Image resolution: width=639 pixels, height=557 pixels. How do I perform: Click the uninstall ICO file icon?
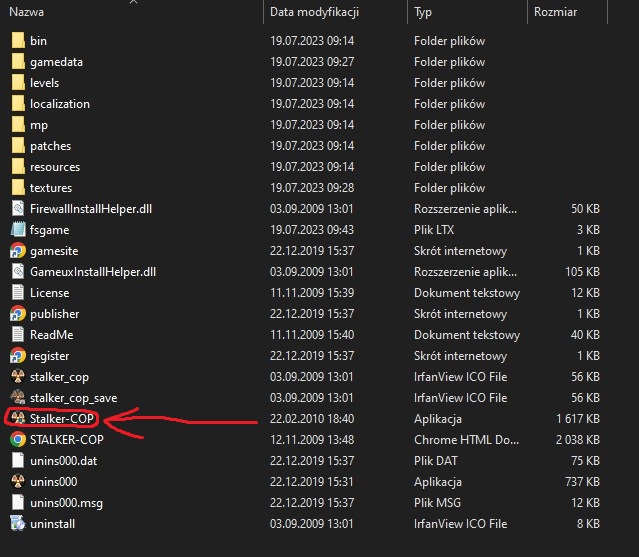[18, 524]
